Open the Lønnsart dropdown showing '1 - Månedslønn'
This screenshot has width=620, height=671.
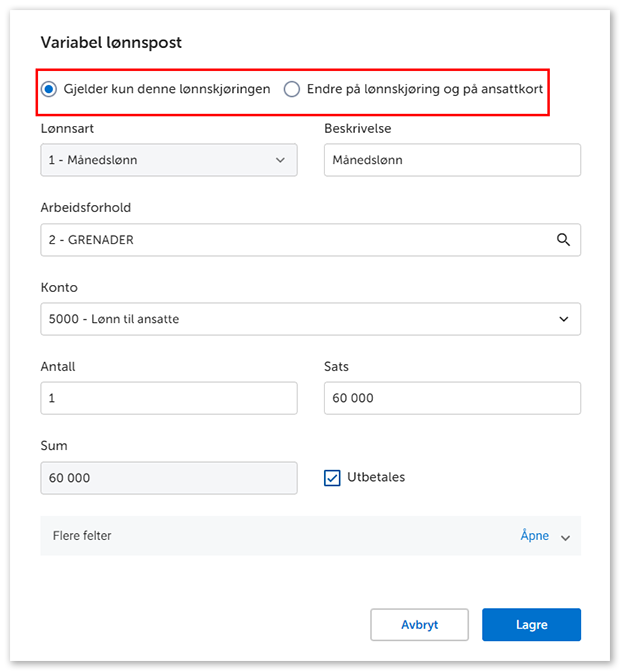(168, 160)
